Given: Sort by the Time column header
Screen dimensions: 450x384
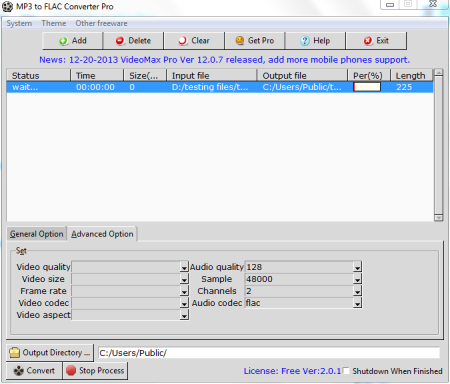Looking at the screenshot, I should tap(97, 76).
